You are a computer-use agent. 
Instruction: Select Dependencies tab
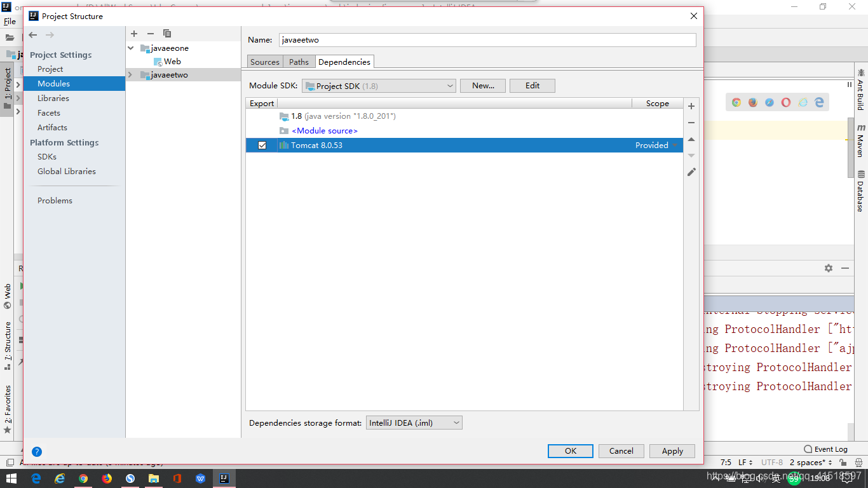click(344, 62)
